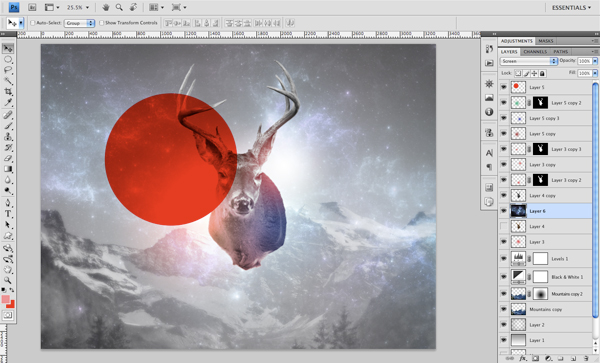Click the Hand tool in application bar
600x363 pixels.
click(x=106, y=7)
